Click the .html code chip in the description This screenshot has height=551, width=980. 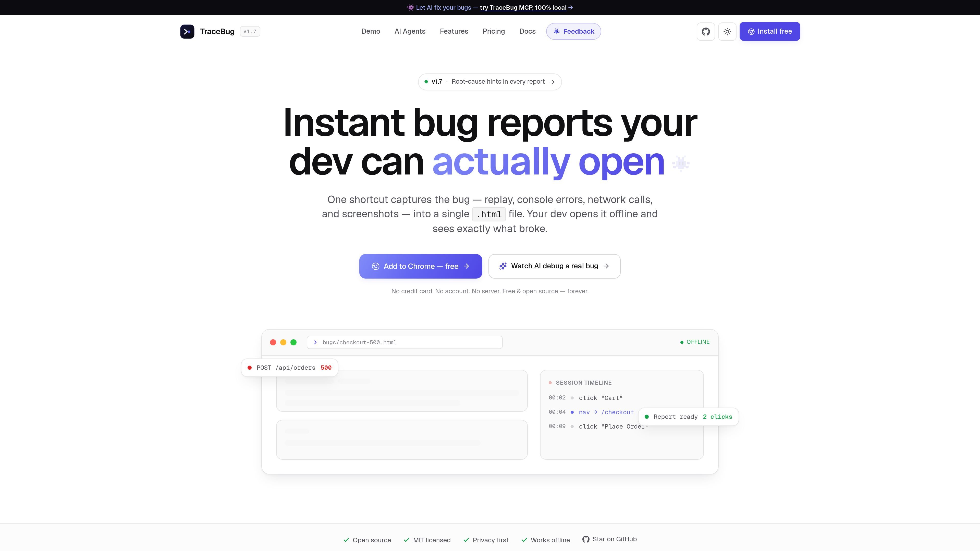[x=489, y=215]
